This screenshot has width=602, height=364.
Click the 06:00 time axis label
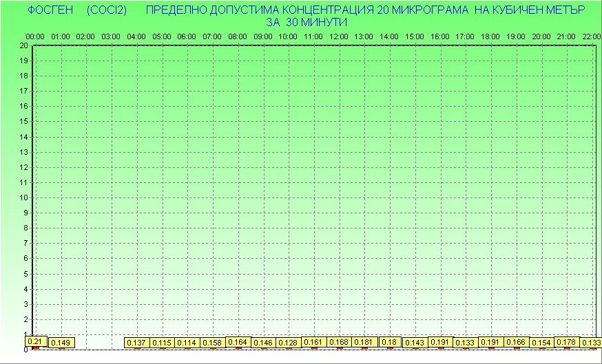point(187,36)
